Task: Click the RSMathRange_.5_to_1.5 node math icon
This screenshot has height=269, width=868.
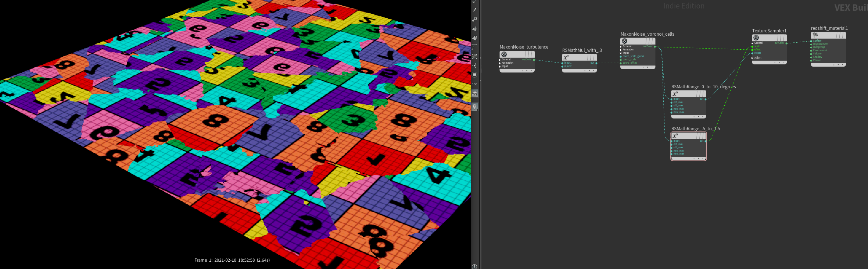Action: pos(675,136)
